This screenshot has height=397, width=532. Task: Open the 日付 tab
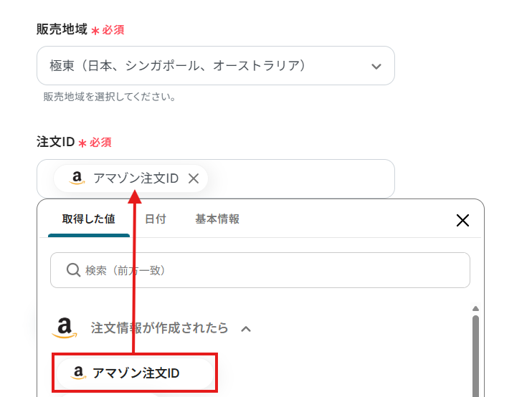point(156,219)
